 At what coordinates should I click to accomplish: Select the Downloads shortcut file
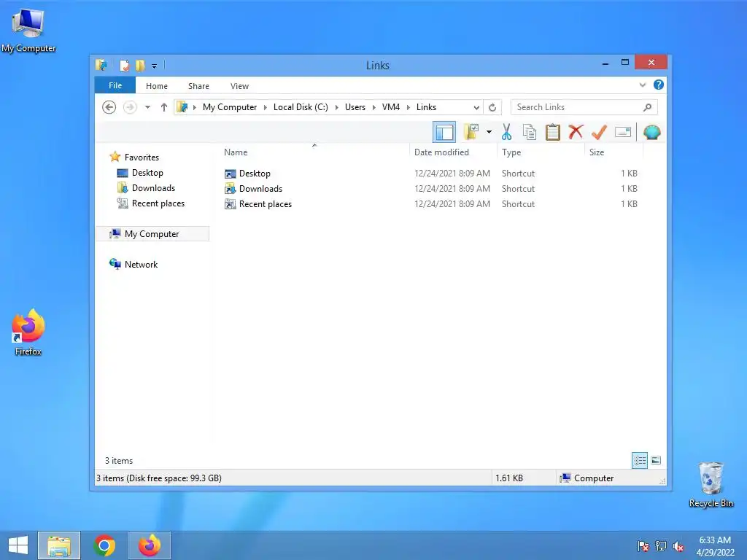(260, 189)
